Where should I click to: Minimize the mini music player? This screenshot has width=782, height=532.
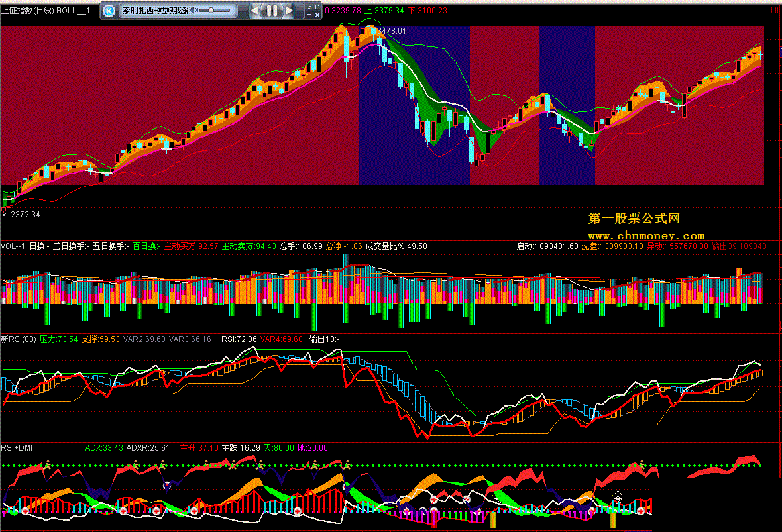pos(309,15)
